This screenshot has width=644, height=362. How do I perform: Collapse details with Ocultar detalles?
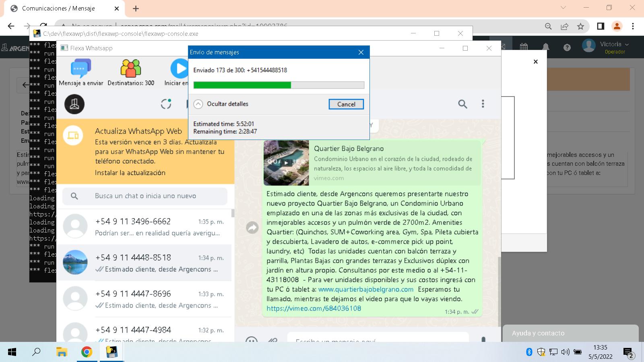click(x=221, y=104)
